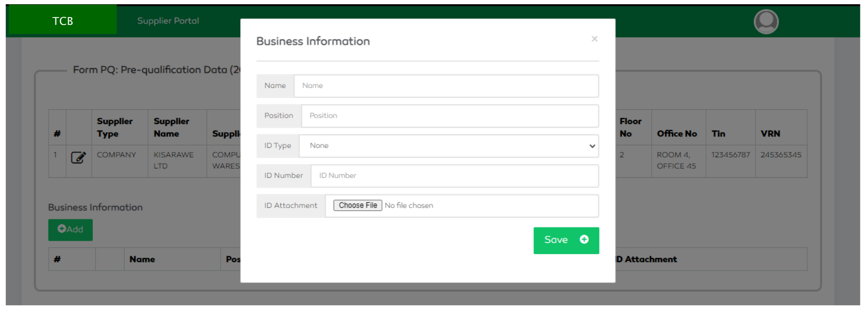
Task: Click the Supplier Name column header
Action: point(172,128)
